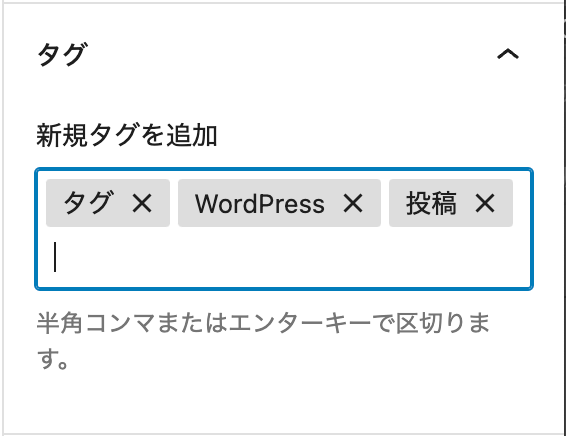The height and width of the screenshot is (436, 566).
Task: Click the 新規タグを追加 field label
Action: pyautogui.click(x=127, y=135)
